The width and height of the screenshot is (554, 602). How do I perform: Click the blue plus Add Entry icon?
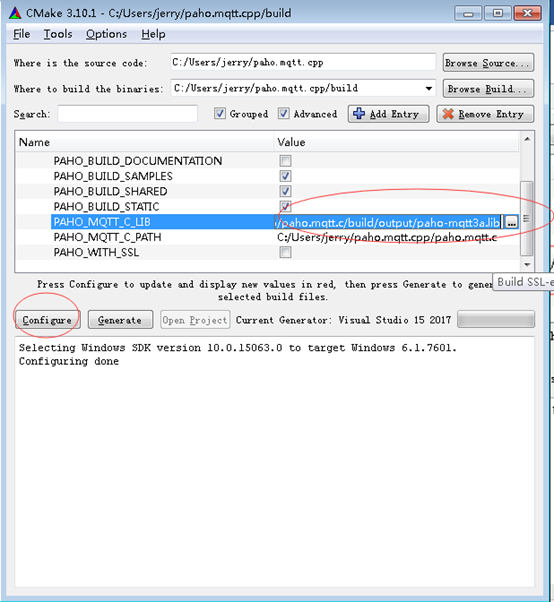tap(359, 114)
